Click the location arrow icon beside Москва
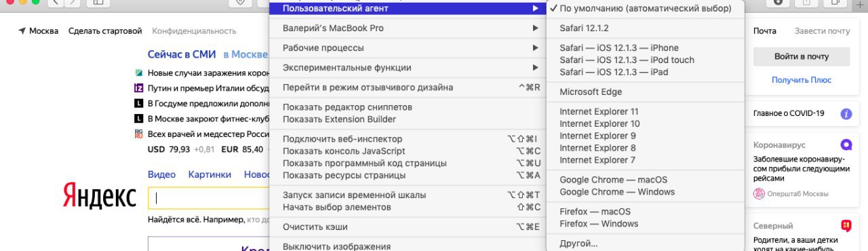Screen dimensions: 868x251 click(22, 31)
